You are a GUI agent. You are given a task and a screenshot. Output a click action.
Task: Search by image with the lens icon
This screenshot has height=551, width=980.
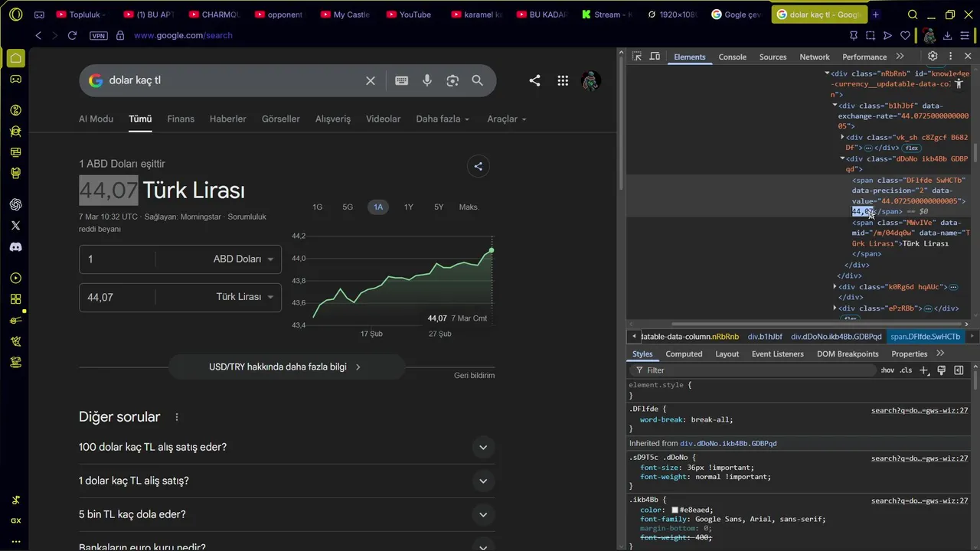pyautogui.click(x=452, y=80)
